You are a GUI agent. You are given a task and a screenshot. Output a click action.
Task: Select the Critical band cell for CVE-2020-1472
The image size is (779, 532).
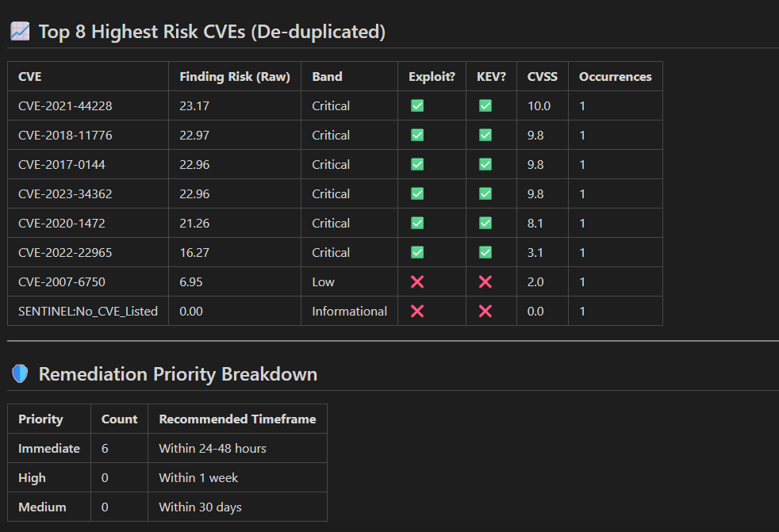[331, 223]
